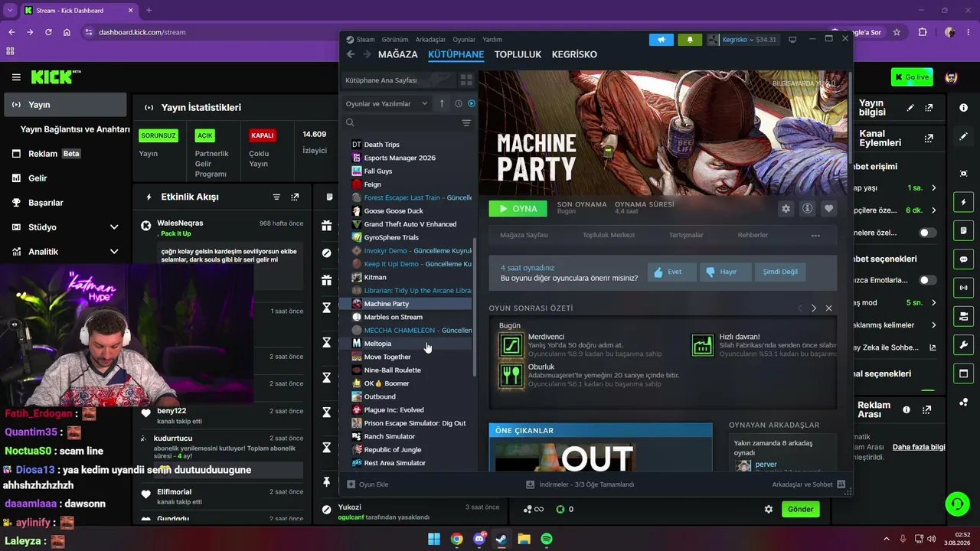Open advanced library filter options icon

coord(466,122)
